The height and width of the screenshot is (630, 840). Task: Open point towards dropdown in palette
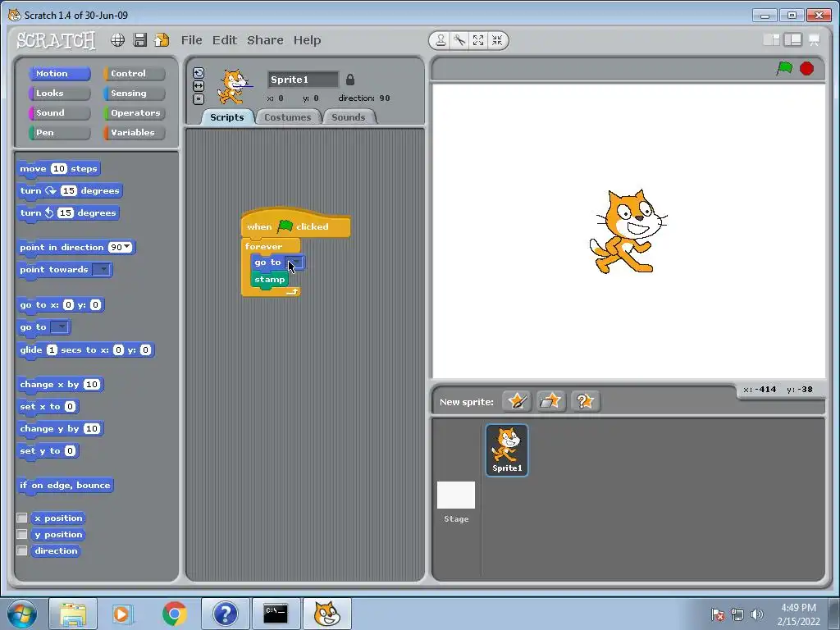(101, 269)
